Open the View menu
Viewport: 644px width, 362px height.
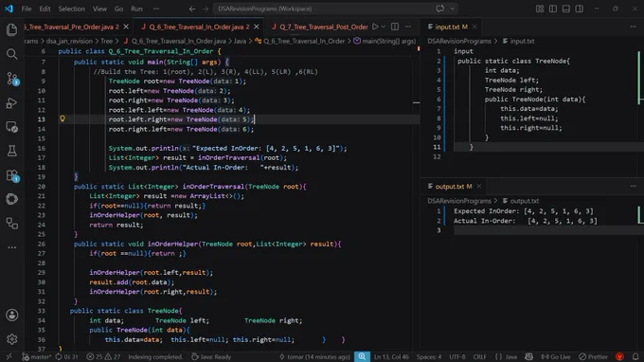click(x=99, y=9)
